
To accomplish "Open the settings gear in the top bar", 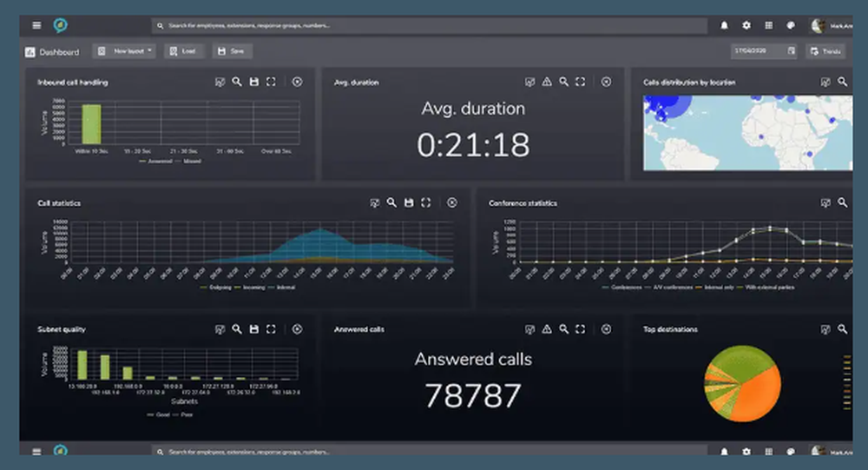I will click(x=746, y=25).
